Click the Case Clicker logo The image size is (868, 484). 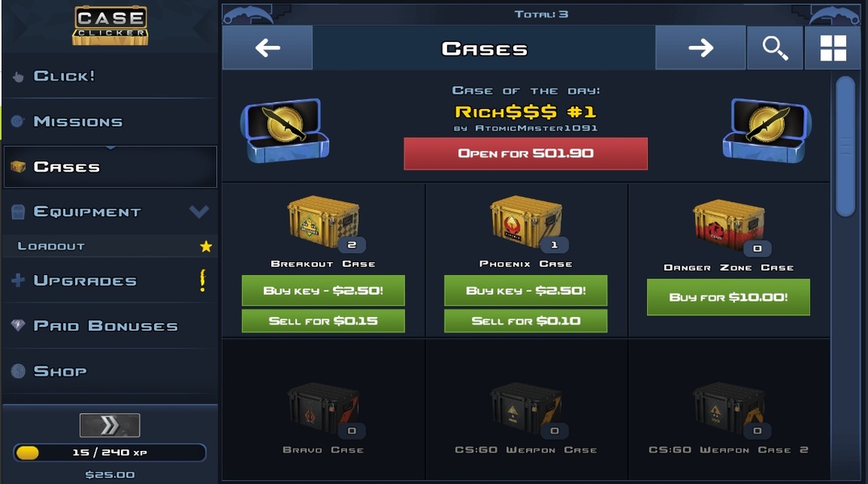click(x=111, y=26)
